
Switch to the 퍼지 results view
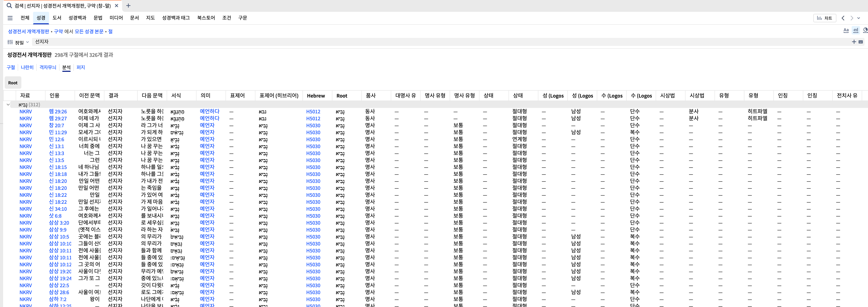[81, 67]
